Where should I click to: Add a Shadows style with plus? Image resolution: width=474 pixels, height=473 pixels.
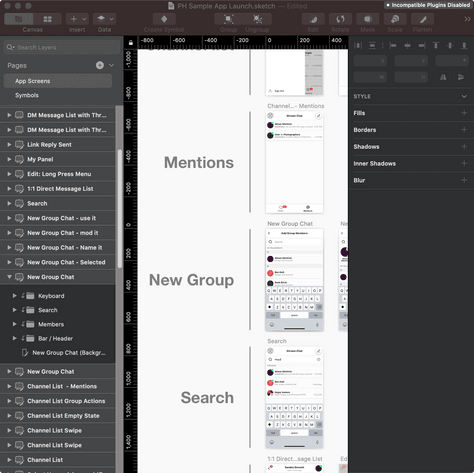tap(464, 147)
